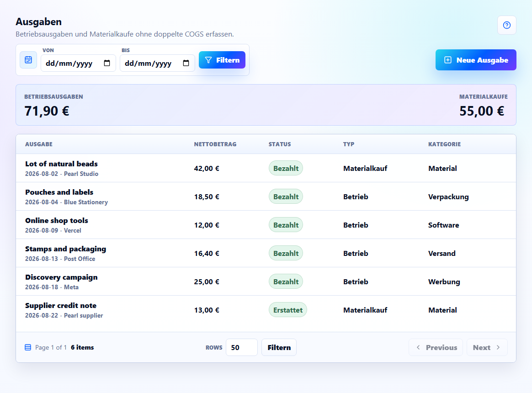
Task: Open the Lot of natural beads expense
Action: 61,164
